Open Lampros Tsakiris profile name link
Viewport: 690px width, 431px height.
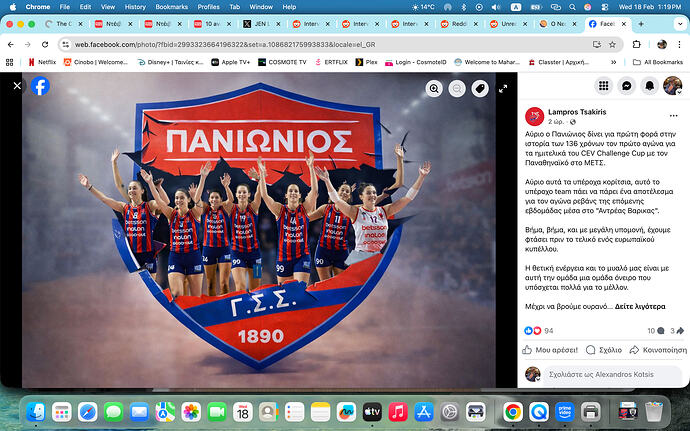(x=577, y=112)
